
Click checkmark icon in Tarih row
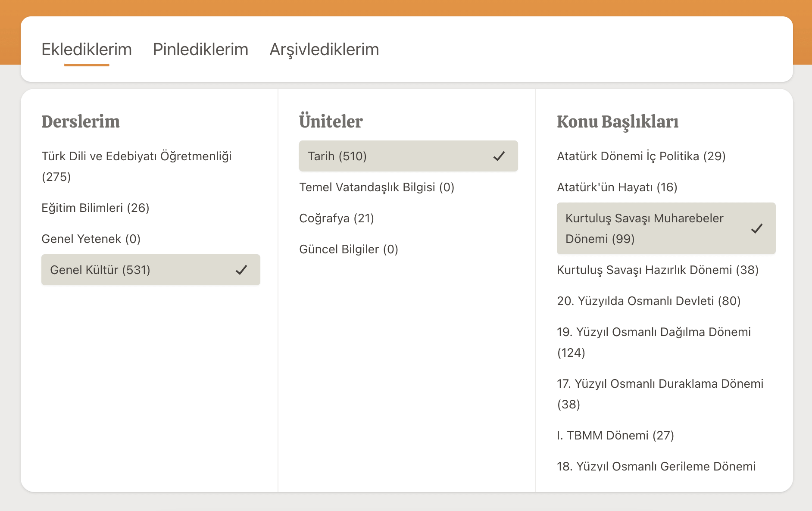(x=499, y=156)
